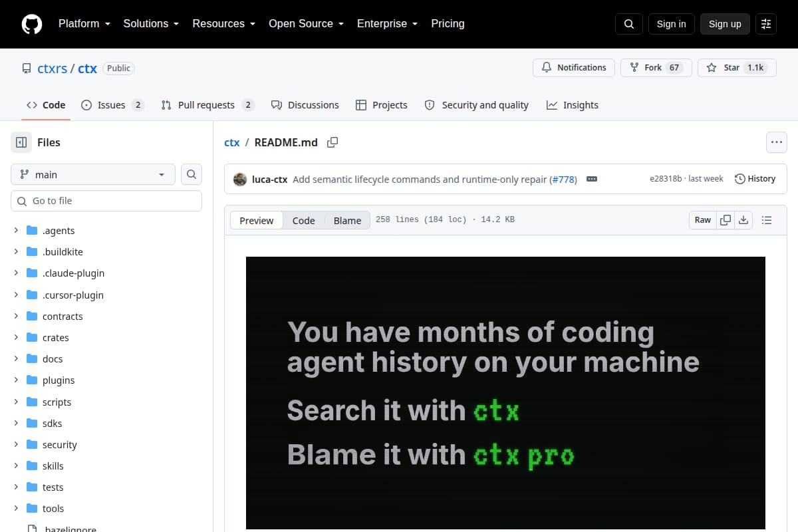Click the tools folder icon
The height and width of the screenshot is (532, 798).
click(x=32, y=509)
